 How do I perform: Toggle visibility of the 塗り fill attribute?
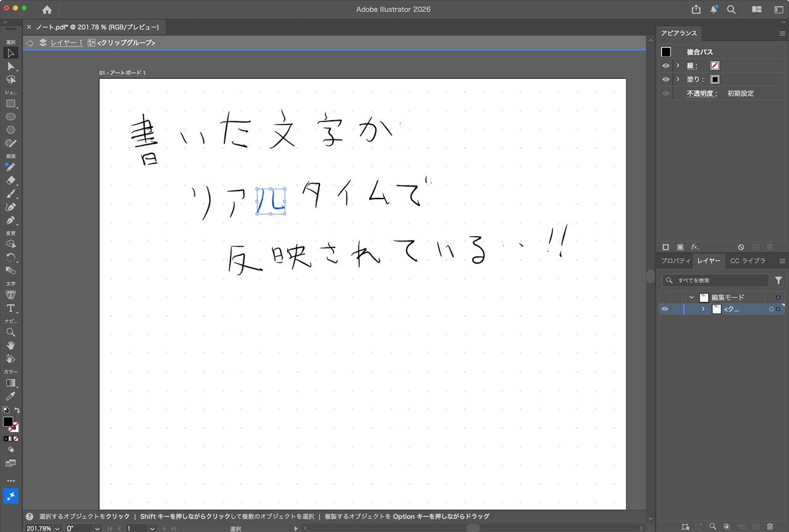pos(666,80)
